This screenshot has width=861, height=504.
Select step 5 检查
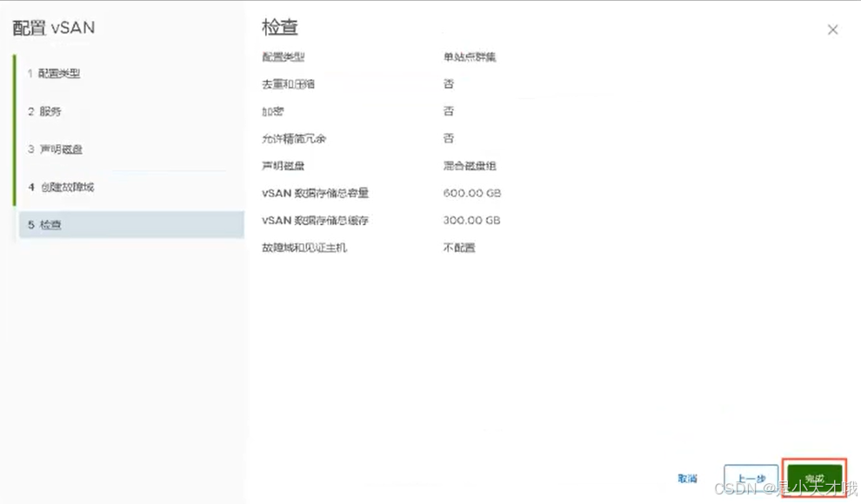132,225
